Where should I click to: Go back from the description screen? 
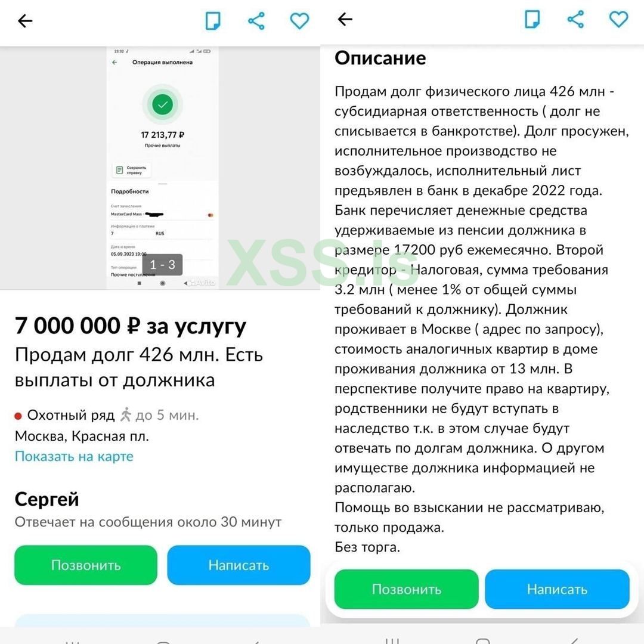345,19
